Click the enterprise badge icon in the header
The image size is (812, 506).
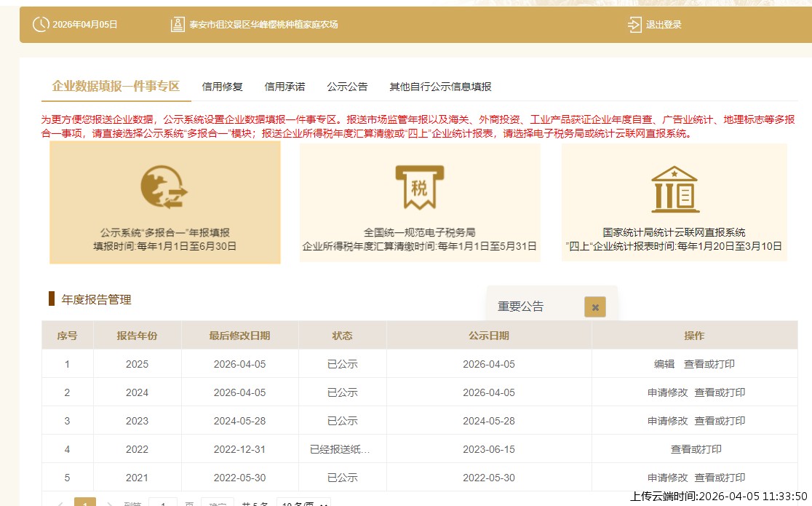tap(178, 24)
